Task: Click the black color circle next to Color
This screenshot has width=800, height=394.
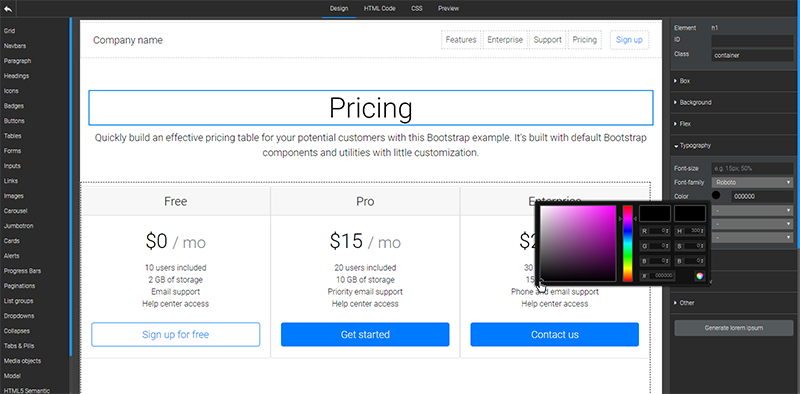Action: 716,195
